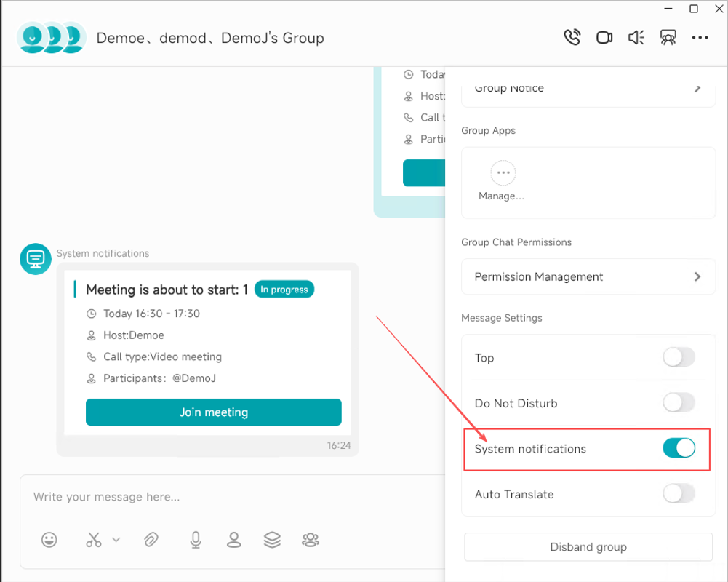Click the 16:24 message timestamp

[x=339, y=445]
